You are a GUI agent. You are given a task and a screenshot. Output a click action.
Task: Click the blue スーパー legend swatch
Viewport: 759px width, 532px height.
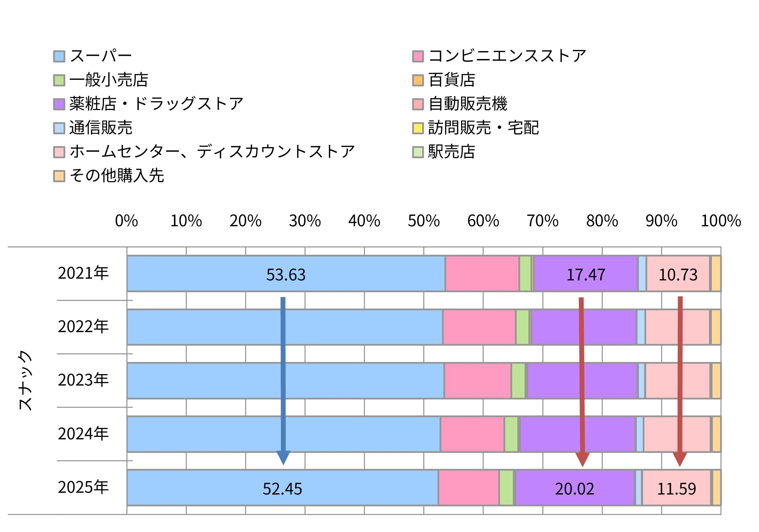point(59,56)
